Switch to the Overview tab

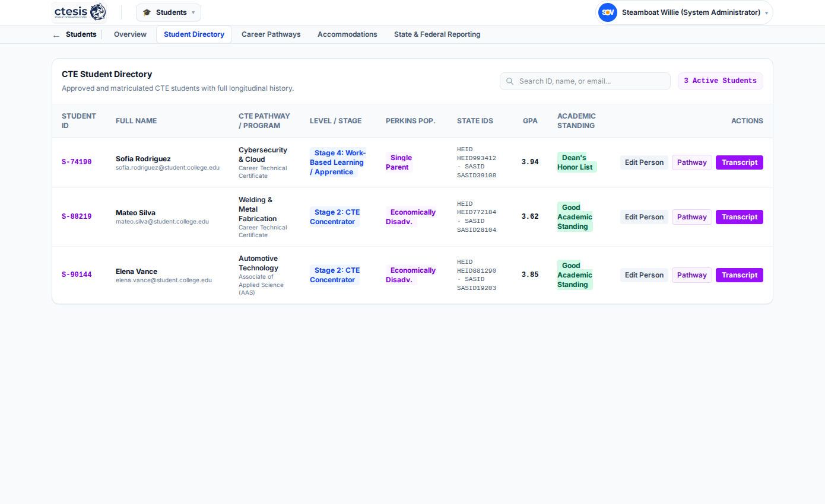tap(130, 34)
